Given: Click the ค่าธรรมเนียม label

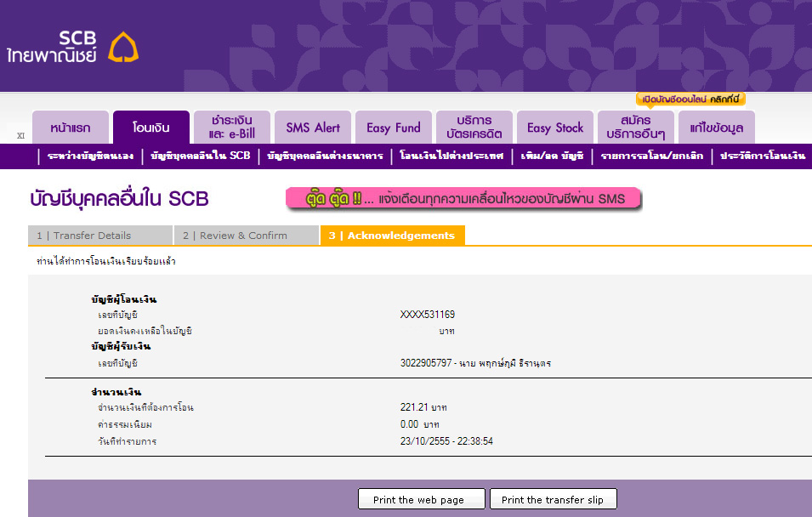Looking at the screenshot, I should click(x=125, y=425).
